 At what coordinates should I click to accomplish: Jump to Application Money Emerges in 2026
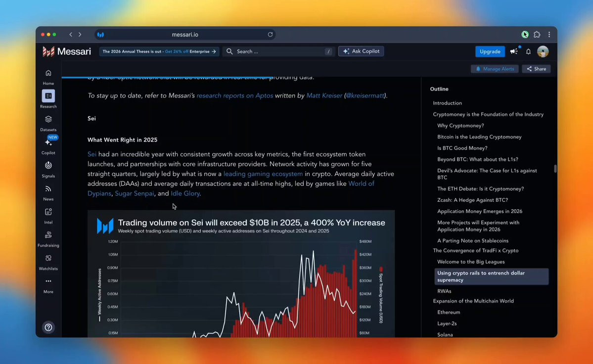point(480,212)
